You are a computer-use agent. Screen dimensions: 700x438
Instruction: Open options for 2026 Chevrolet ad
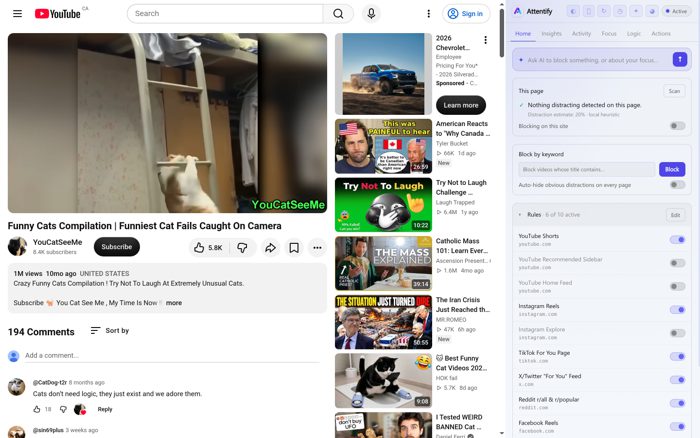click(x=485, y=40)
